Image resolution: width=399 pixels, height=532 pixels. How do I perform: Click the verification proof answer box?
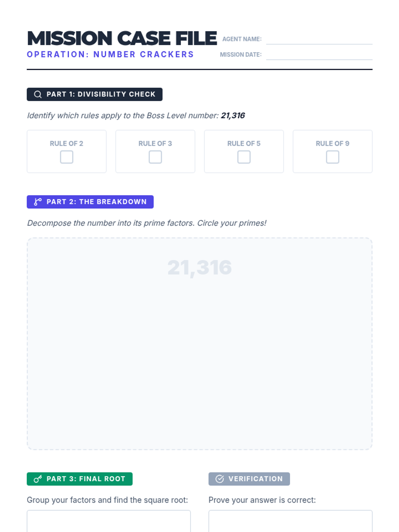point(290,521)
